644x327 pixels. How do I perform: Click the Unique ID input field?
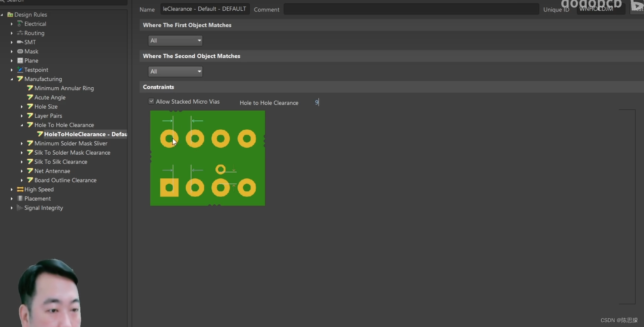tap(601, 9)
